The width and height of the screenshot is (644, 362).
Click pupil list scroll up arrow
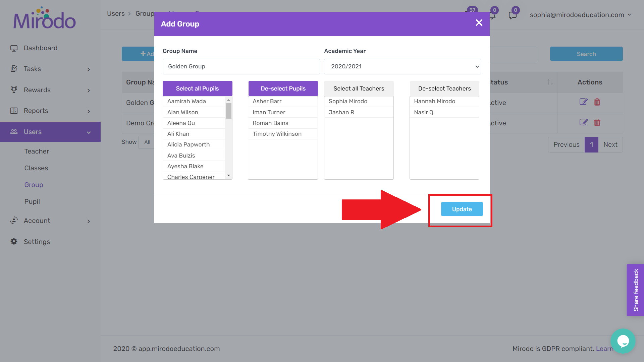[228, 100]
